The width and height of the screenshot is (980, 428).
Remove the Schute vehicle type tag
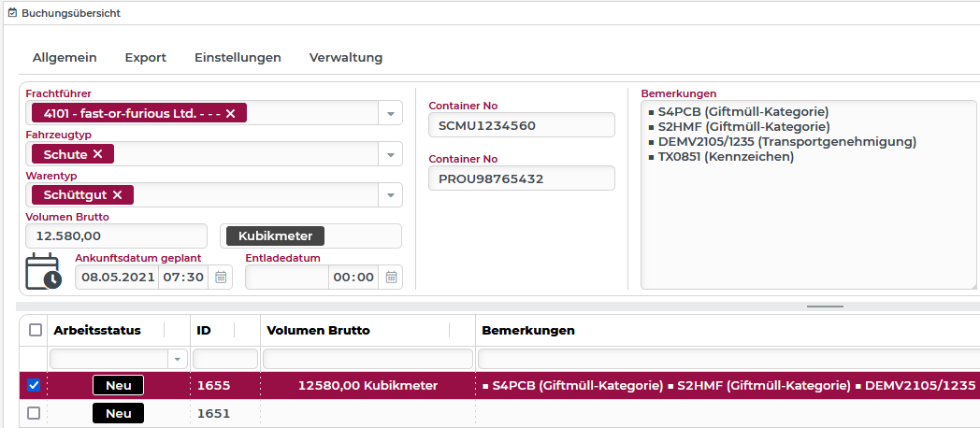(x=97, y=154)
